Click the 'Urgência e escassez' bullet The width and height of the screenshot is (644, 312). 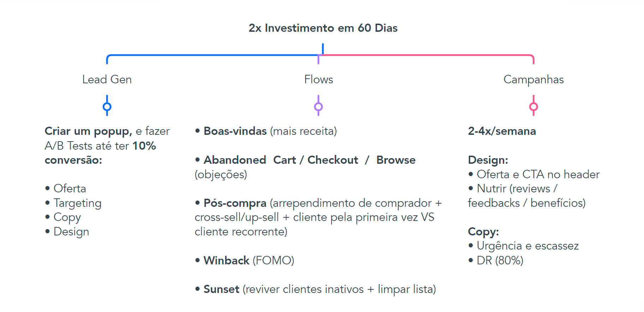[x=527, y=246]
